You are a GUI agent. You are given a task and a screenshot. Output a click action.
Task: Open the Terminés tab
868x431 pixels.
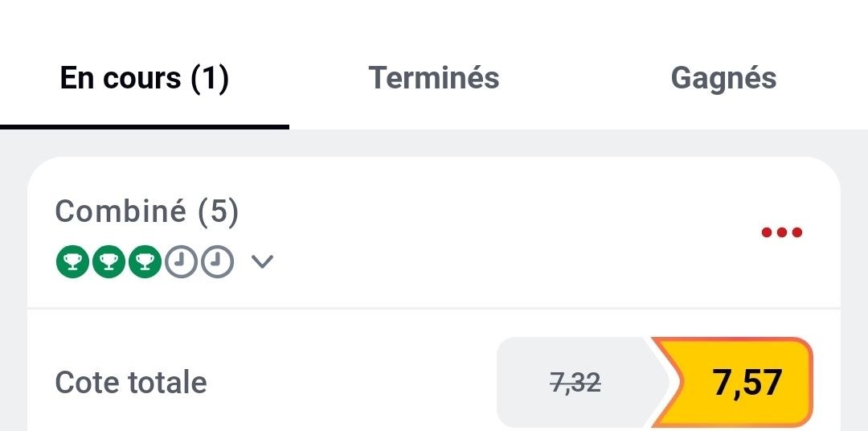click(434, 78)
